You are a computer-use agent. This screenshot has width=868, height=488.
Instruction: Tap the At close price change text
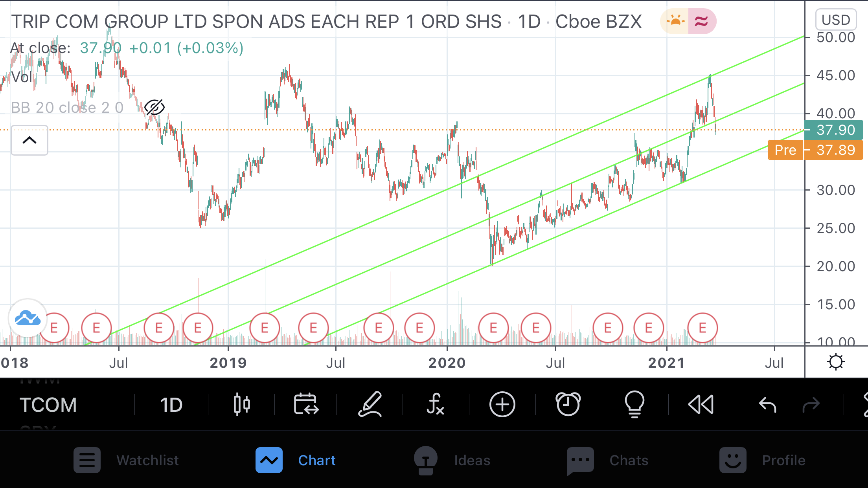point(127,48)
